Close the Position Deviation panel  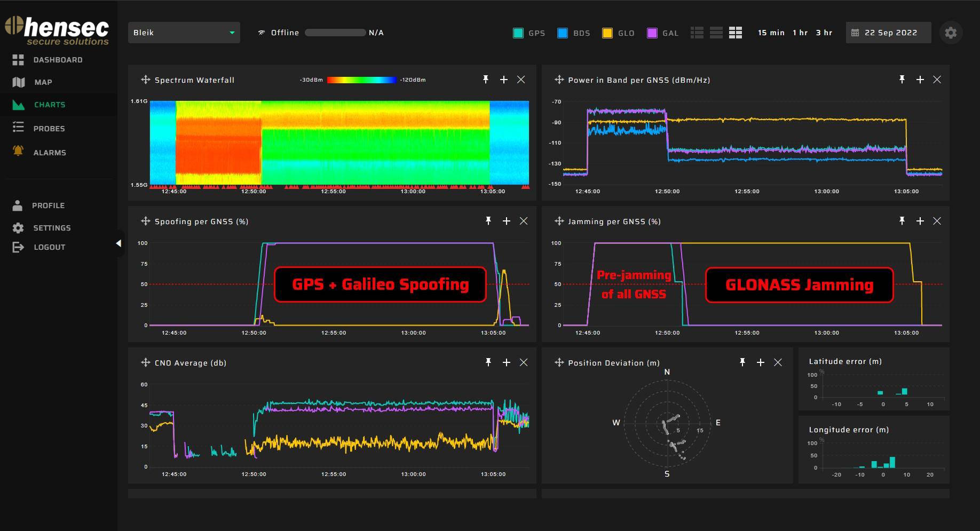778,362
